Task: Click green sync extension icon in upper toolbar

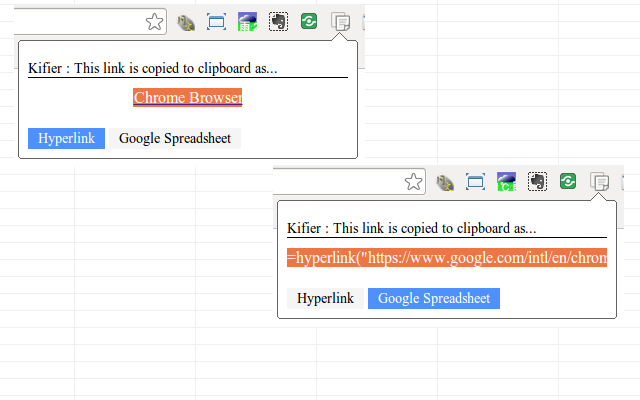Action: [309, 21]
